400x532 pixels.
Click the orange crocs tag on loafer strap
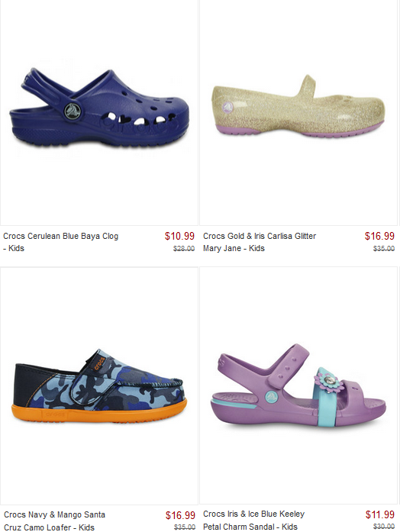(99, 363)
